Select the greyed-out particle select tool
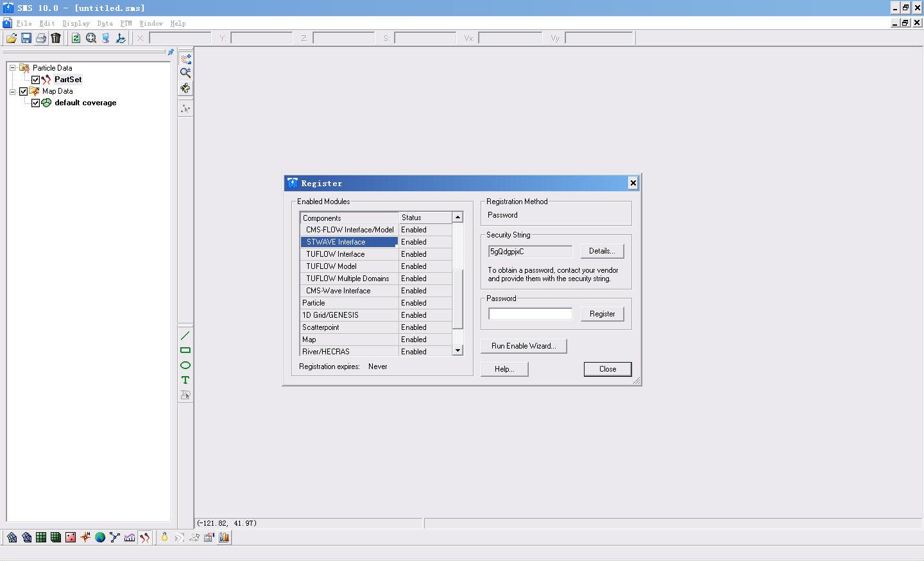This screenshot has width=924, height=561. click(x=185, y=108)
